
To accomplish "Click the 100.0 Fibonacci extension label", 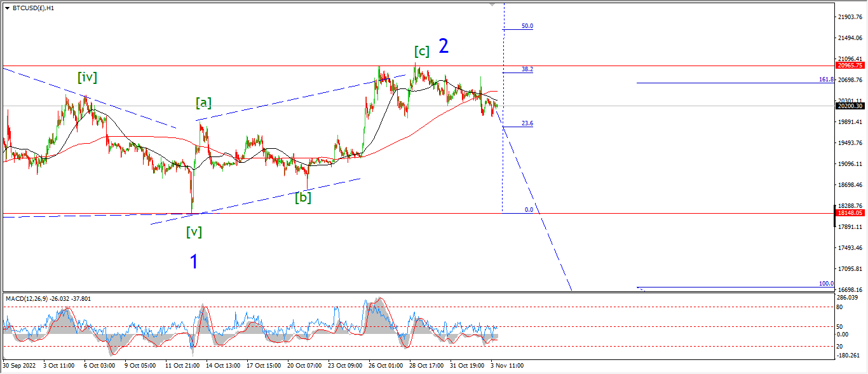I will click(826, 284).
